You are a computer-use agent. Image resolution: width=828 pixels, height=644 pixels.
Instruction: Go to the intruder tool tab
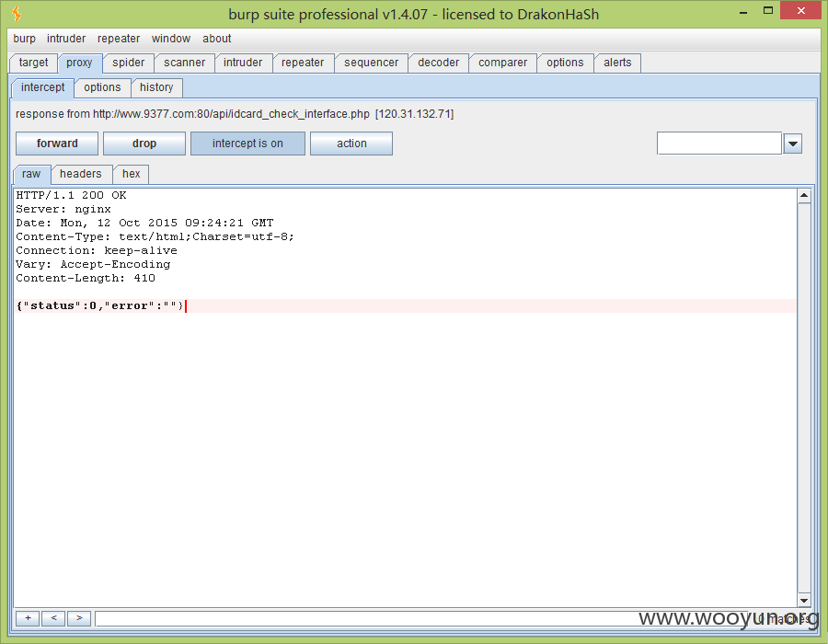(243, 63)
